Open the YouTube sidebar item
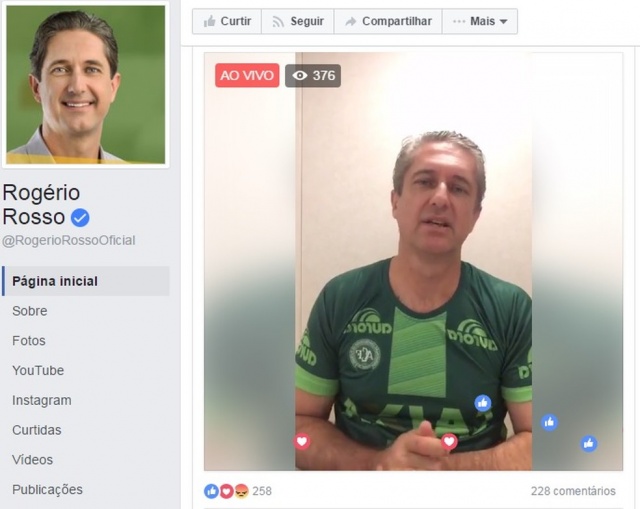This screenshot has width=640, height=509. pos(38,371)
